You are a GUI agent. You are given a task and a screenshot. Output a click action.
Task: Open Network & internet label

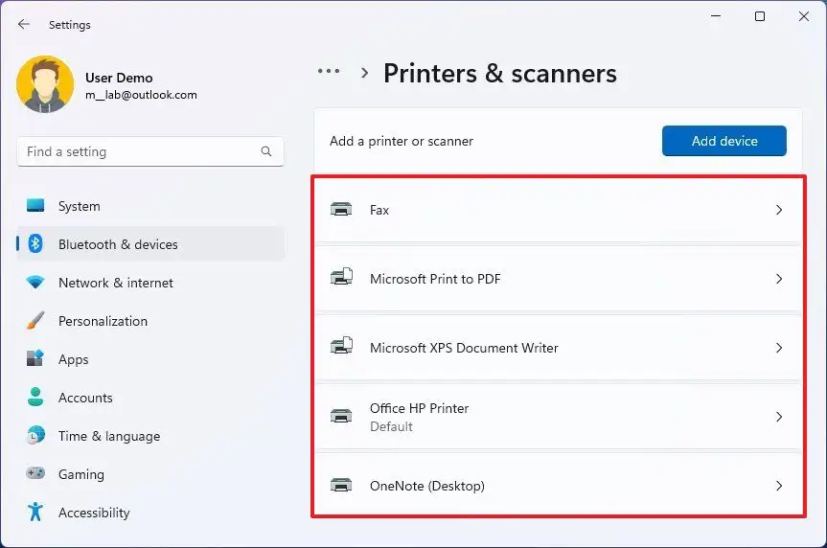point(116,283)
